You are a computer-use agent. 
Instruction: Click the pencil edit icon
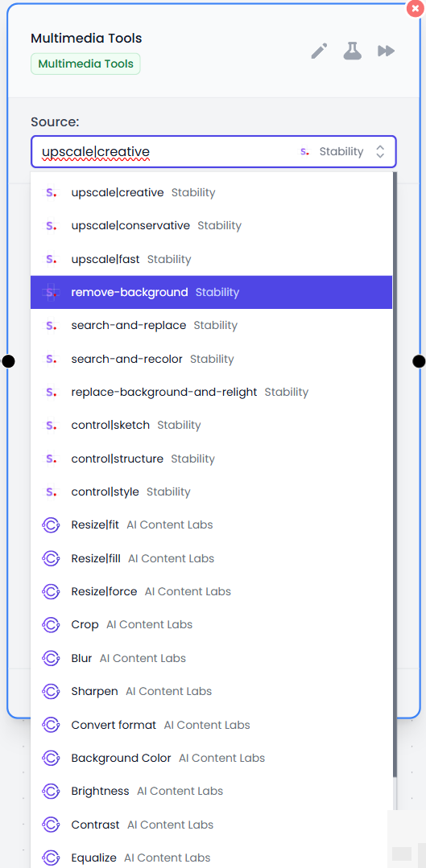(x=319, y=51)
